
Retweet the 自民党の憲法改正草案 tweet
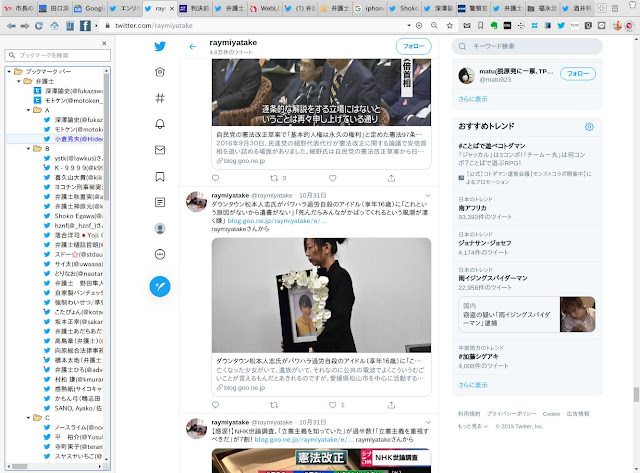click(274, 178)
